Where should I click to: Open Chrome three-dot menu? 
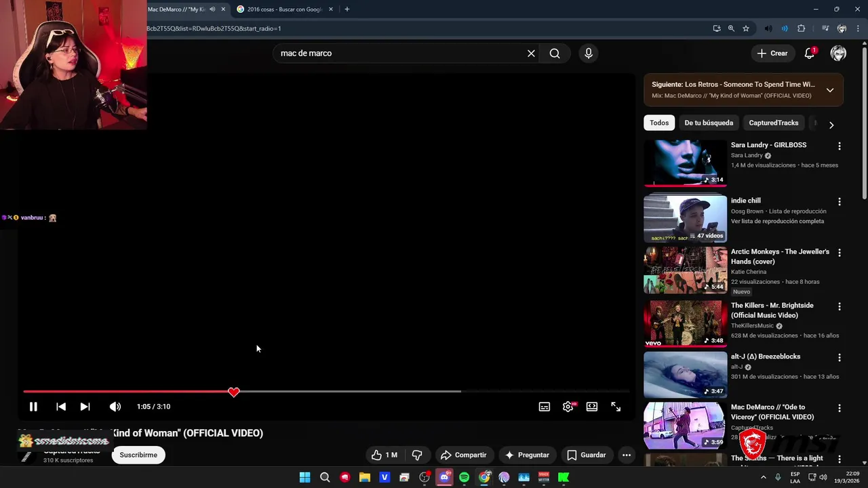pyautogui.click(x=859, y=28)
